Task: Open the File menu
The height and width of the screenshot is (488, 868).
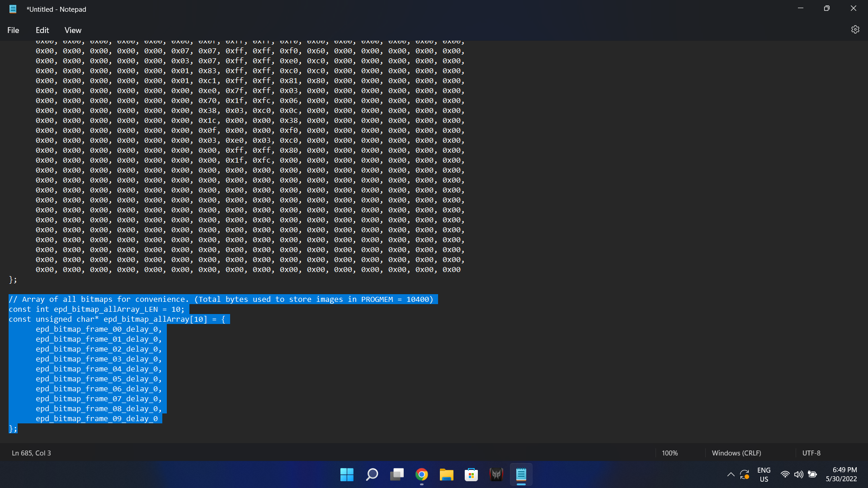Action: pos(13,30)
